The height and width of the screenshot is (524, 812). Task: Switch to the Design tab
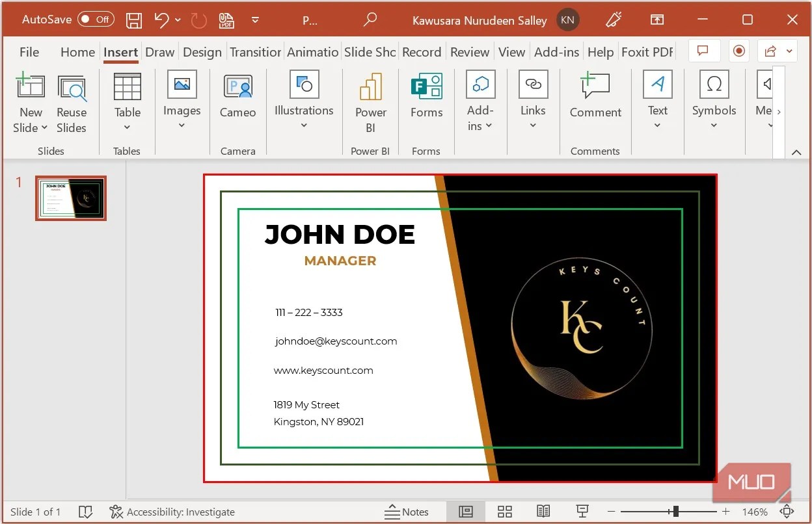pyautogui.click(x=202, y=52)
